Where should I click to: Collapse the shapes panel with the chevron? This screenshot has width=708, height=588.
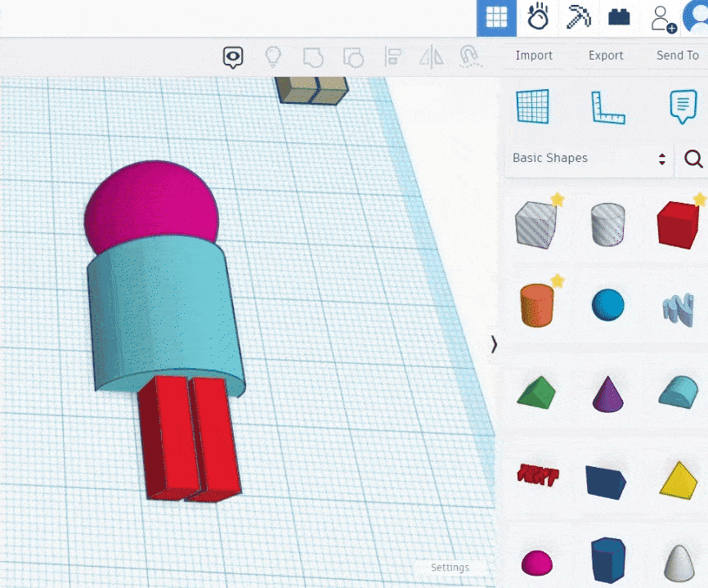[494, 344]
